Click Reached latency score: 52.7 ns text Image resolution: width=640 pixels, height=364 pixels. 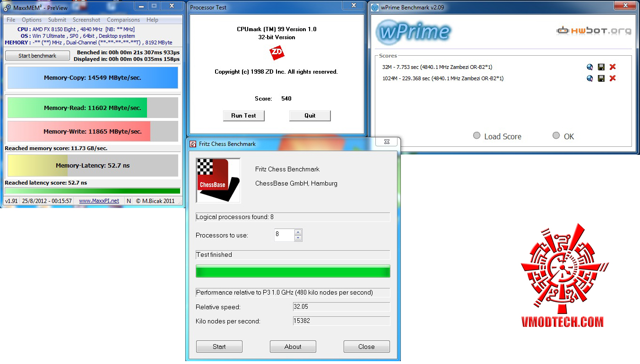(46, 183)
